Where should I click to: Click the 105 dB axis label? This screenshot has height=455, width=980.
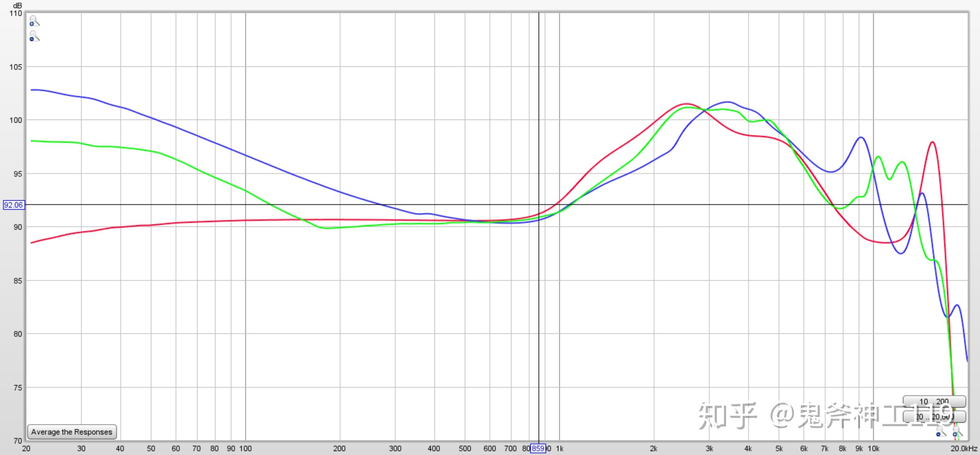[16, 67]
